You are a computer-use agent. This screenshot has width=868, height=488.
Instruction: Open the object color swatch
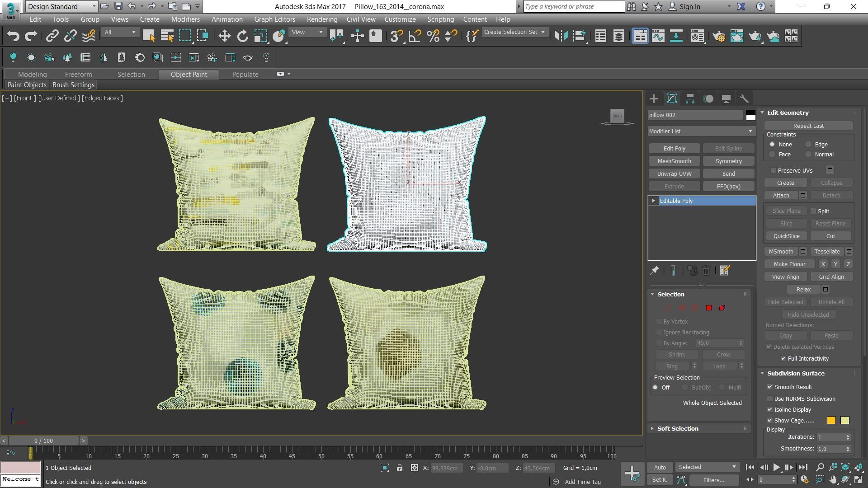(x=750, y=115)
